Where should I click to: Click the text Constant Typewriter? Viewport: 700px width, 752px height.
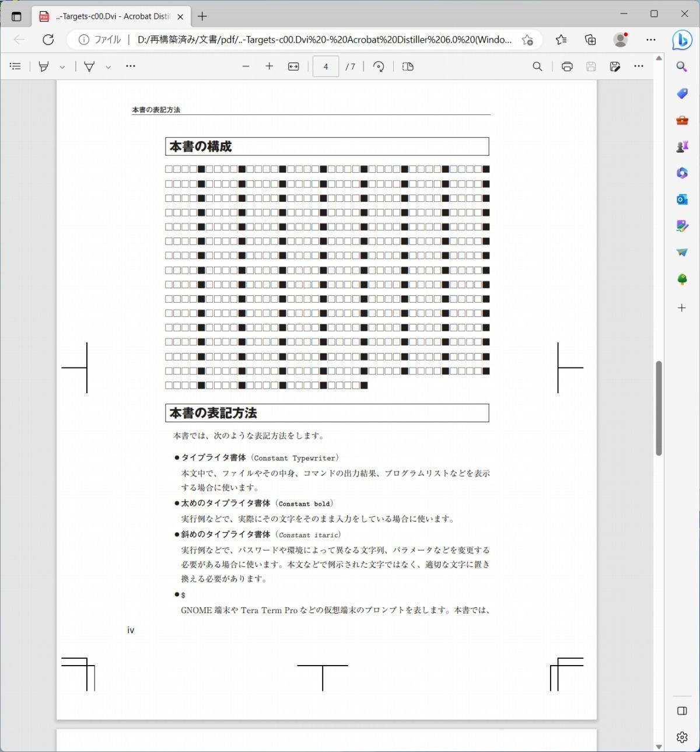(295, 458)
